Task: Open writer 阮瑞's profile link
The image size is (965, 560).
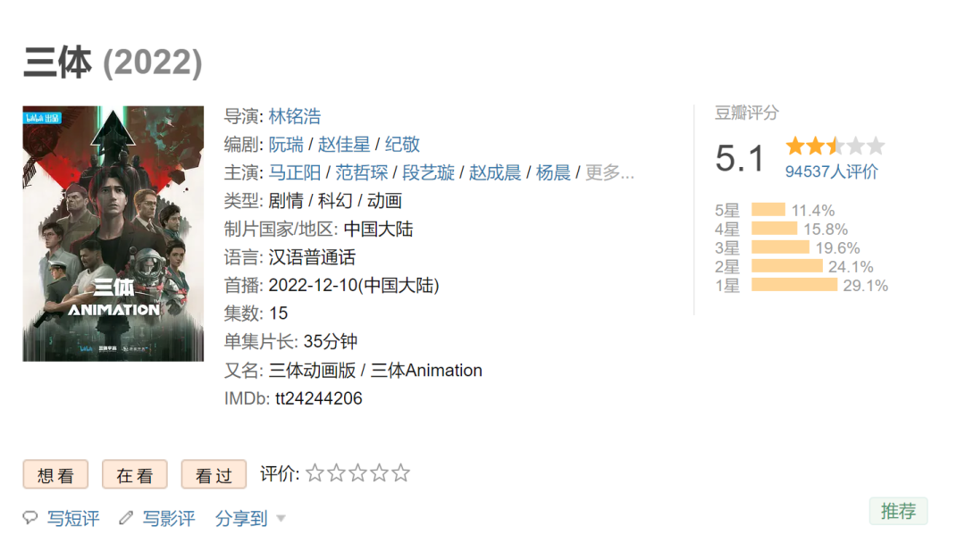Action: coord(286,145)
